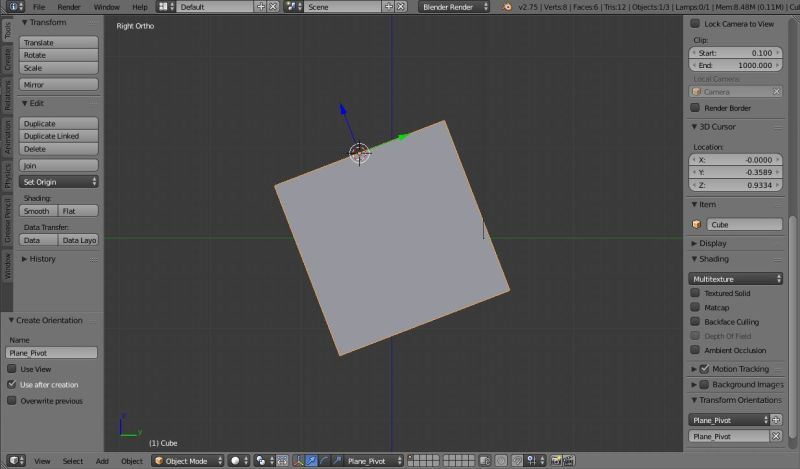Open pivot point selector
The width and height of the screenshot is (800, 469).
pyautogui.click(x=264, y=461)
